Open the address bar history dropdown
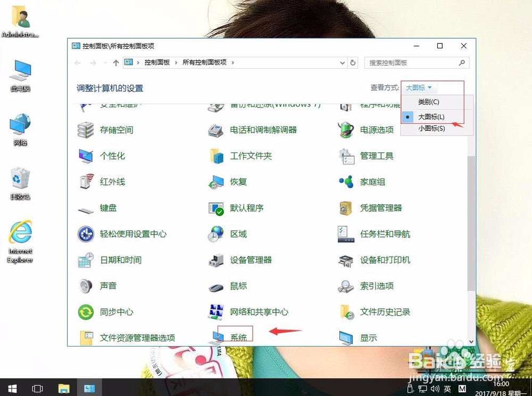This screenshot has height=396, width=532. pyautogui.click(x=342, y=62)
